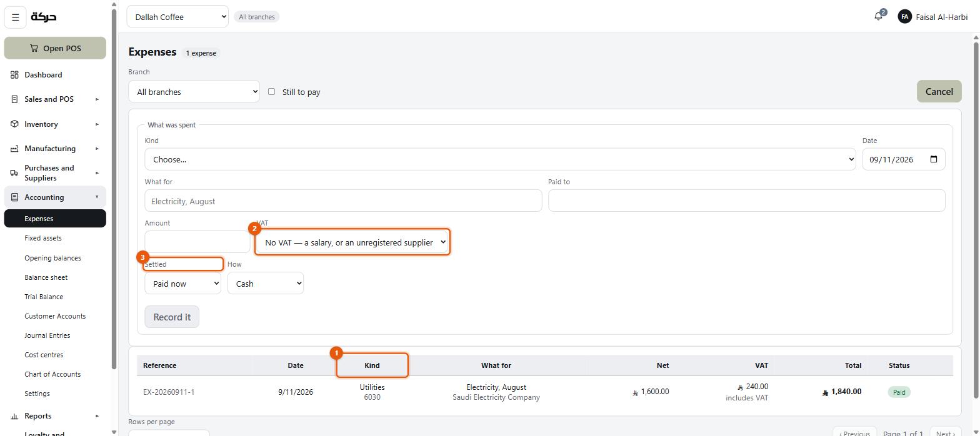
Task: Click the Paid status badge
Action: [899, 392]
